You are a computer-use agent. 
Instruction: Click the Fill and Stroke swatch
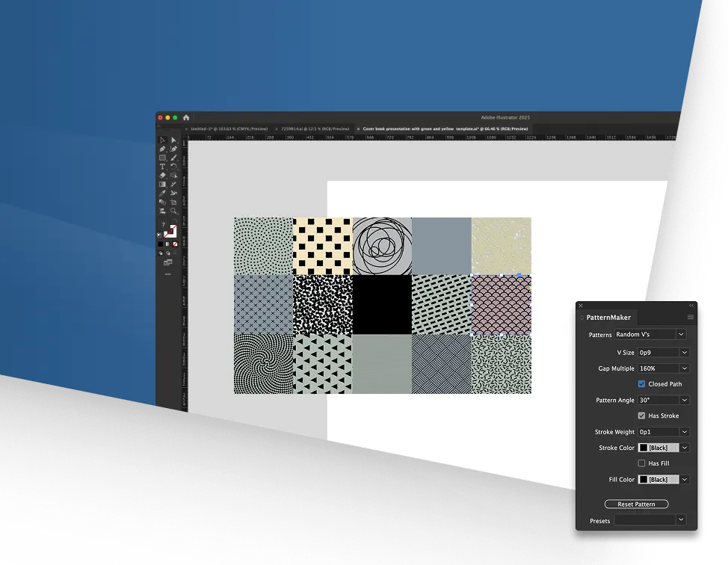pyautogui.click(x=170, y=231)
